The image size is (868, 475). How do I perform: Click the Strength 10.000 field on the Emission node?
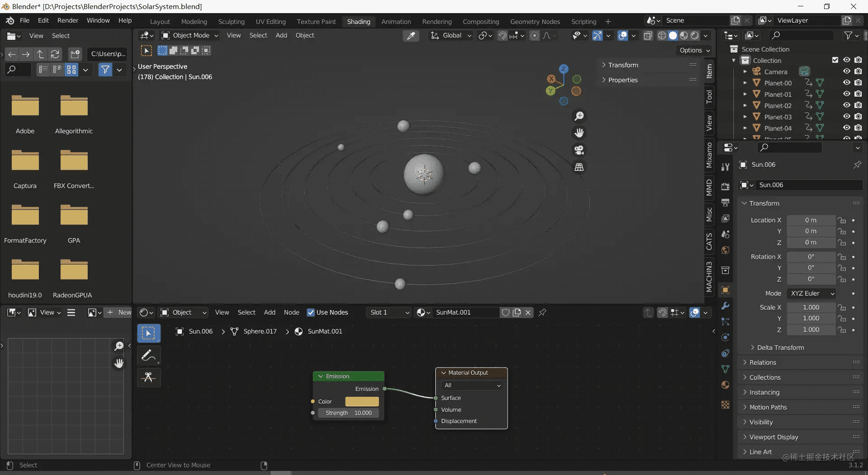coord(349,413)
